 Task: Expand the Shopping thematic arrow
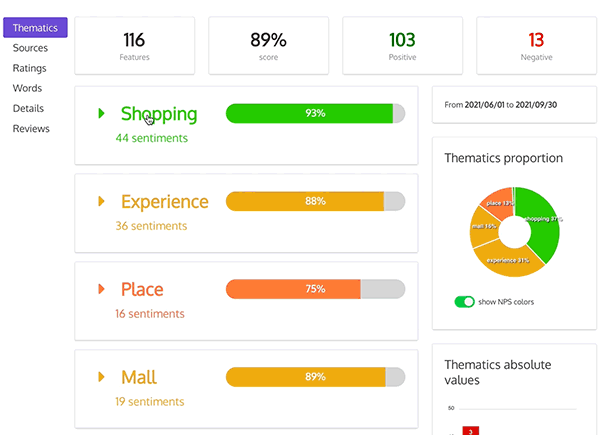pos(101,113)
